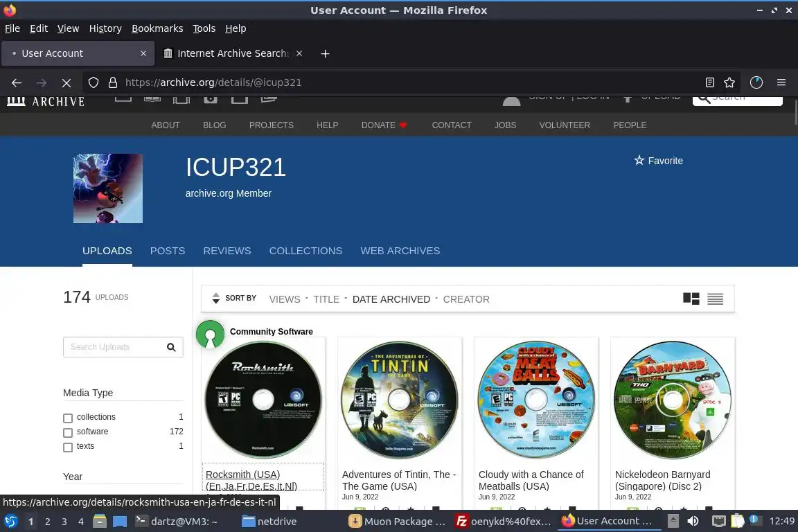Check the software media type checkbox
Screen dimensions: 798x532
coord(68,433)
